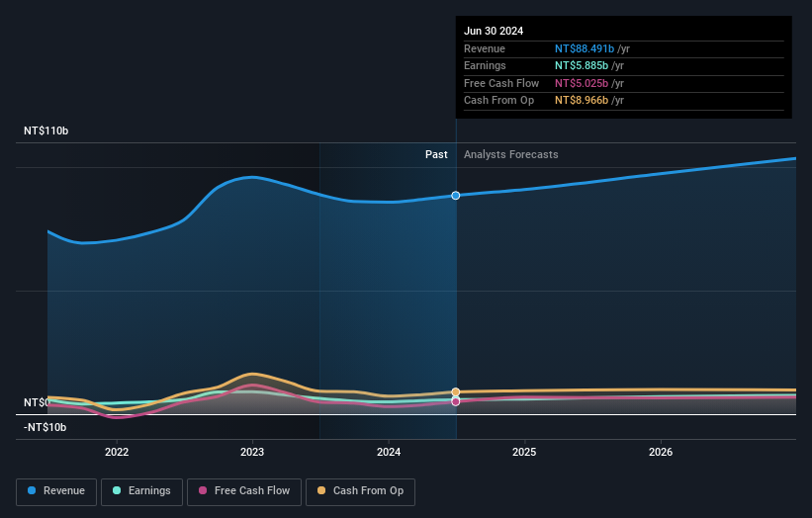Click the NT$5.025b free cash flow value
The image size is (812, 518).
click(x=582, y=83)
